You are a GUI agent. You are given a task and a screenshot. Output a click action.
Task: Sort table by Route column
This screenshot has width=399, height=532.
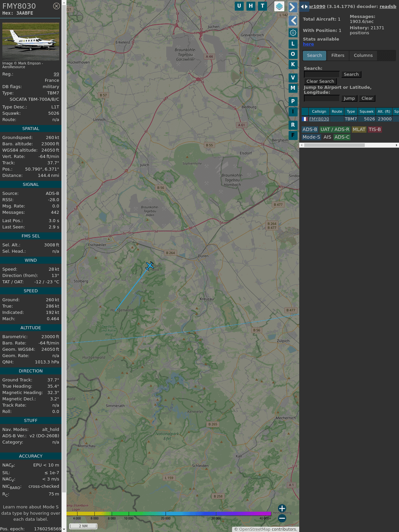tap(337, 112)
